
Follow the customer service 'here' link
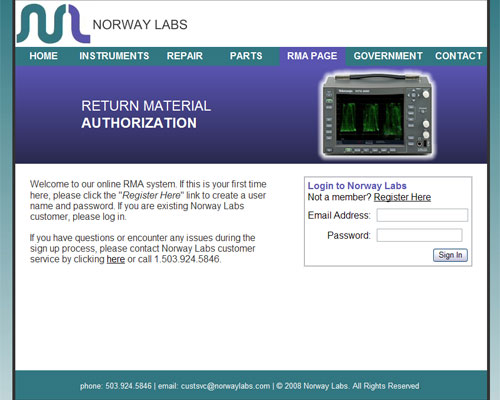(x=116, y=259)
